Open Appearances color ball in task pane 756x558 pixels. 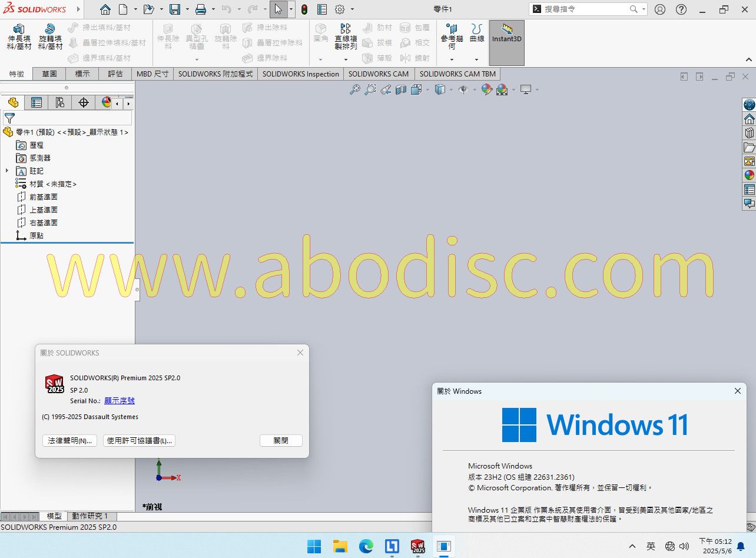[x=749, y=175]
